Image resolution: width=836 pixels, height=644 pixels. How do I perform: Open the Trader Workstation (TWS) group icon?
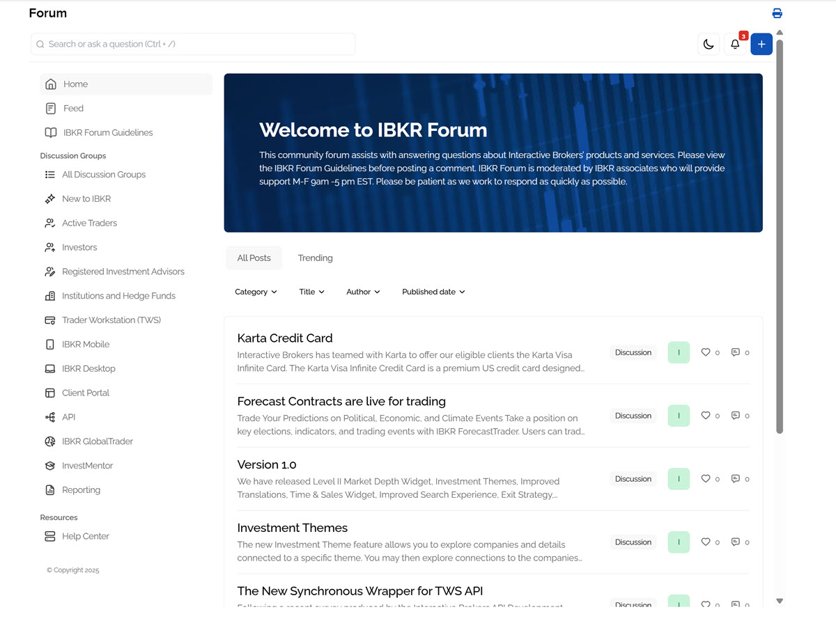coord(49,320)
